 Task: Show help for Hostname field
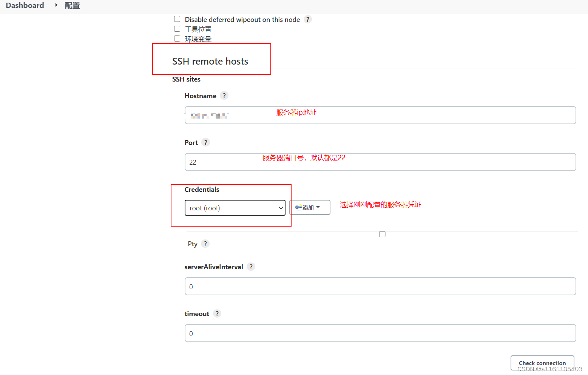[224, 96]
